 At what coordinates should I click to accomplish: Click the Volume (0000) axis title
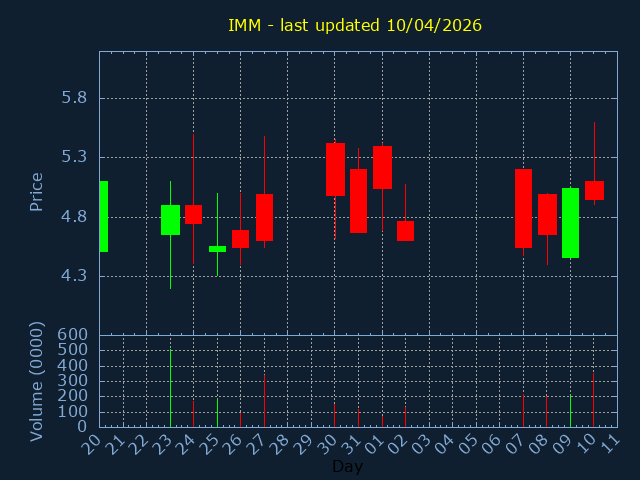(36, 381)
